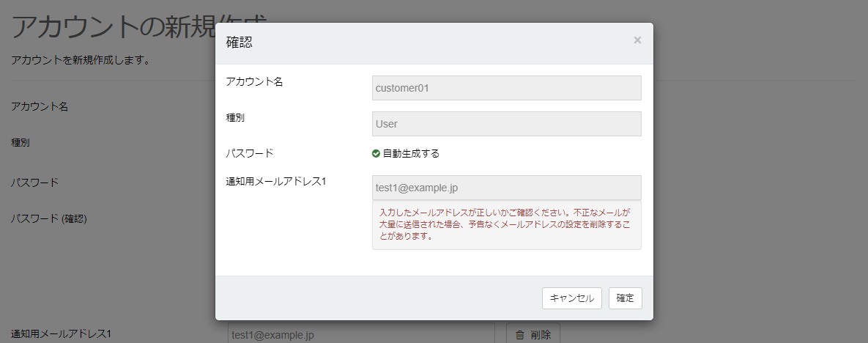This screenshot has width=868, height=343.
Task: Click the background page's 通知用メールアドレス1 label
Action: tap(61, 334)
